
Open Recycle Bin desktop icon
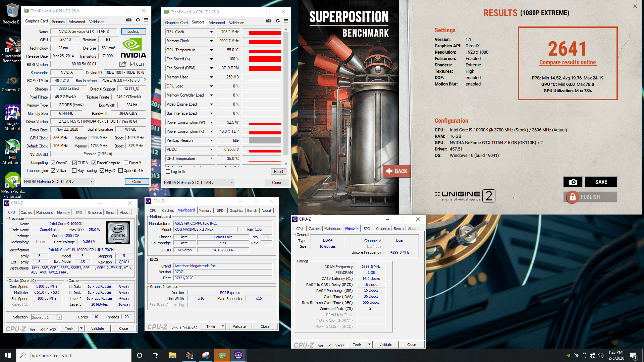pyautogui.click(x=12, y=14)
